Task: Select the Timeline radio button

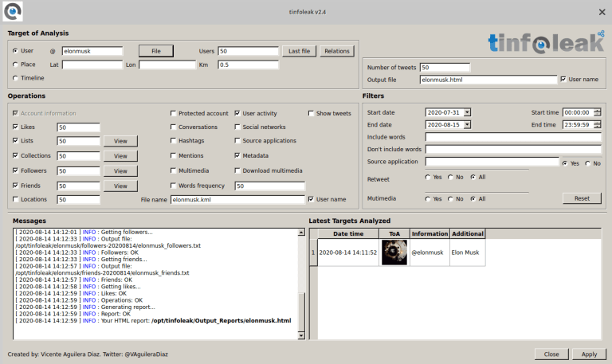Action: [15, 78]
